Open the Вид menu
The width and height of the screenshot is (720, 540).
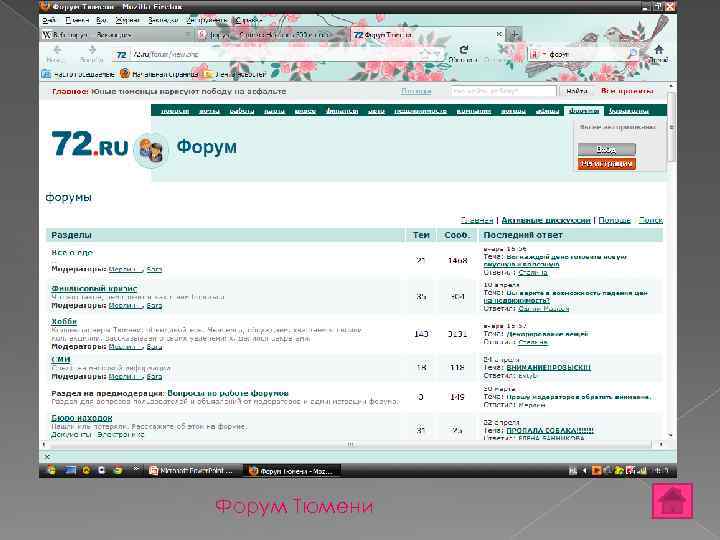[x=101, y=20]
